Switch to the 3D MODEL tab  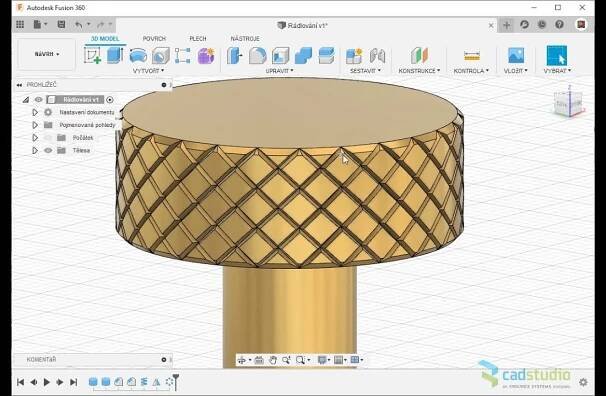[x=105, y=39]
